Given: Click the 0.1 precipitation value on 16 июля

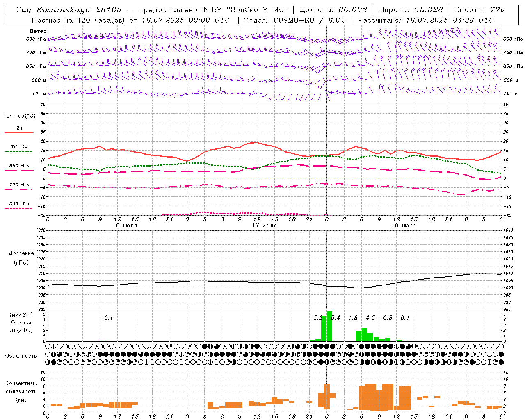Looking at the screenshot, I should (x=108, y=318).
